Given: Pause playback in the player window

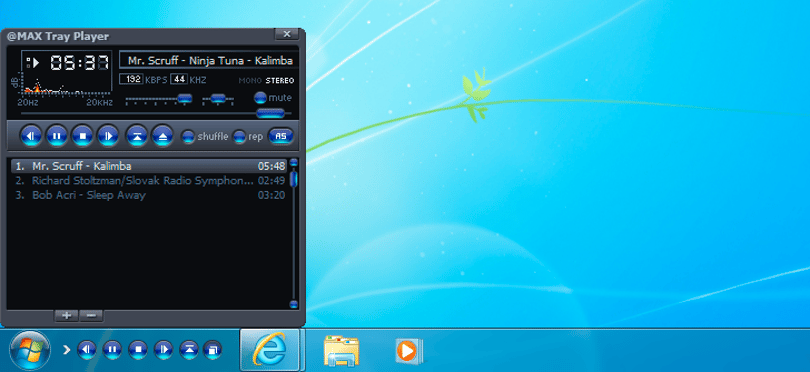Looking at the screenshot, I should pyautogui.click(x=57, y=136).
